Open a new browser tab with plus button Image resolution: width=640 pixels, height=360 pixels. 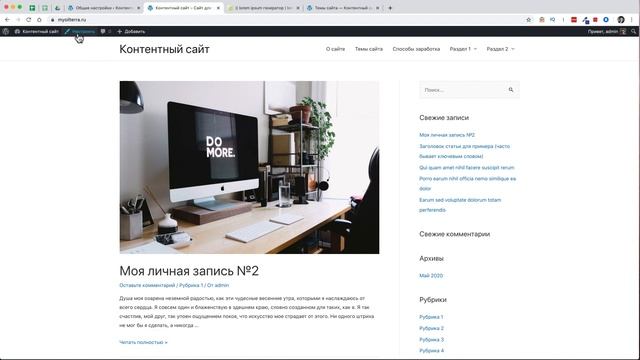coord(390,8)
